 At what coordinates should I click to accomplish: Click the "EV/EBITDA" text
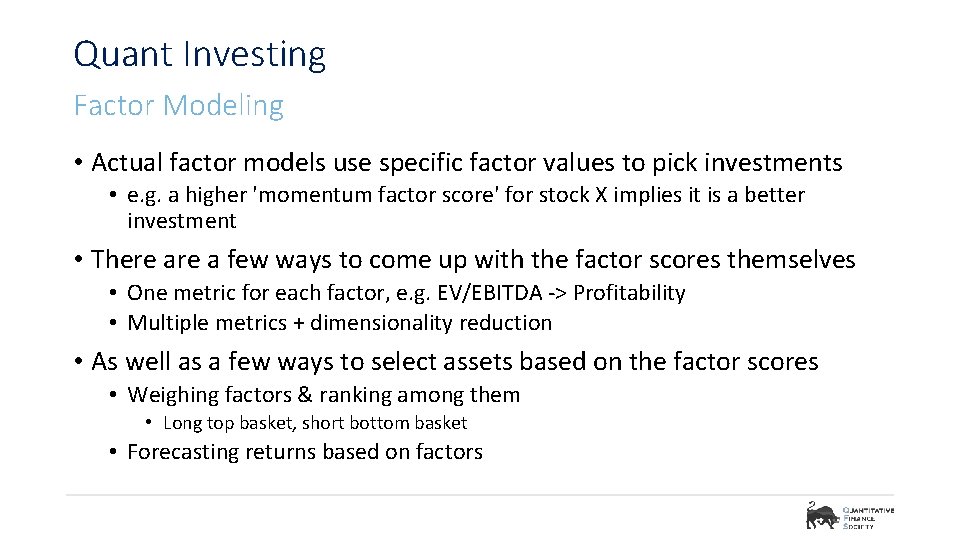click(494, 293)
